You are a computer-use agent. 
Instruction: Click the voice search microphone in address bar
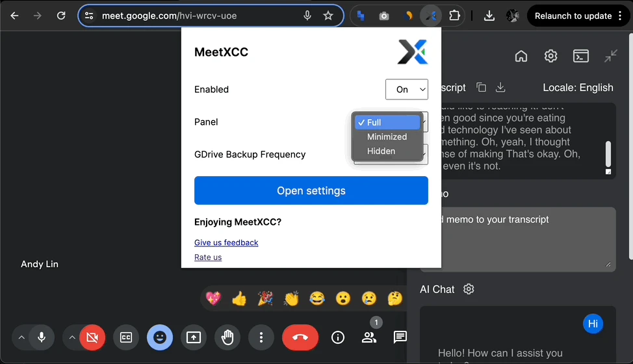tap(307, 16)
